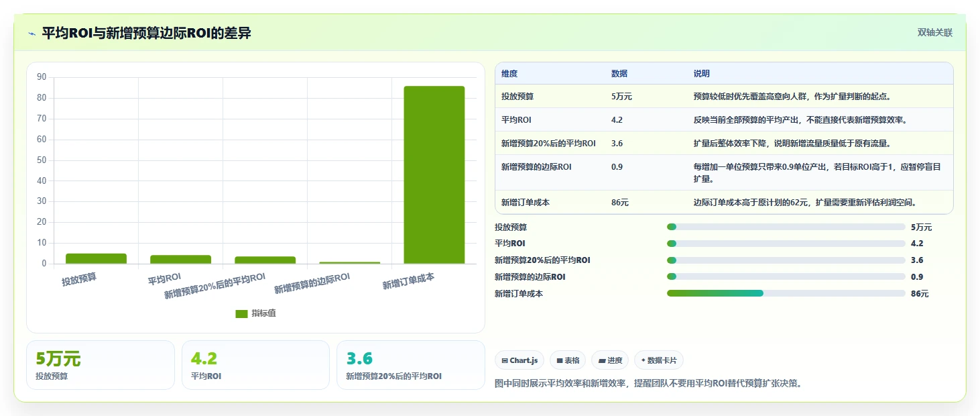Click the 进度 tag chip
The height and width of the screenshot is (416, 980).
pos(610,360)
